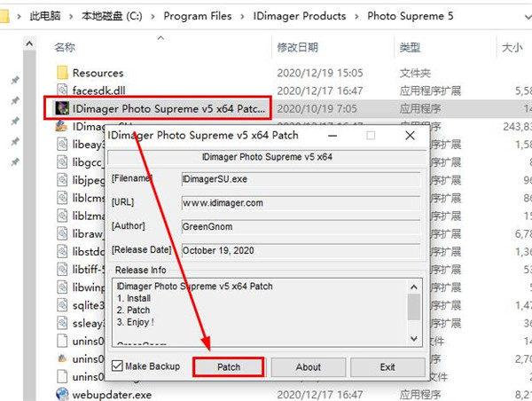Screen dimensions: 532x401
Task: Expand the chevron after Program Files
Action: [x=242, y=16]
